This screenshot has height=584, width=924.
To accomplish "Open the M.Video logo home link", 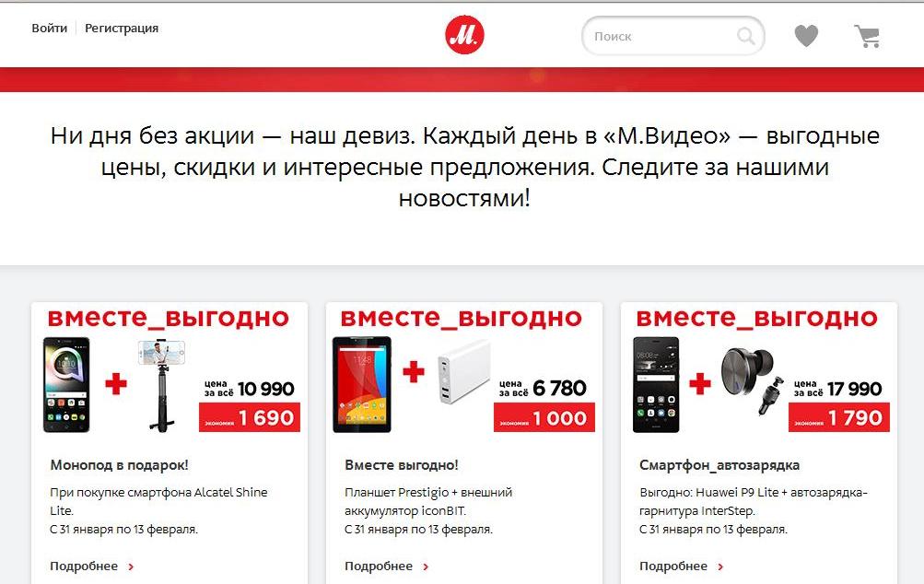I will click(x=464, y=35).
